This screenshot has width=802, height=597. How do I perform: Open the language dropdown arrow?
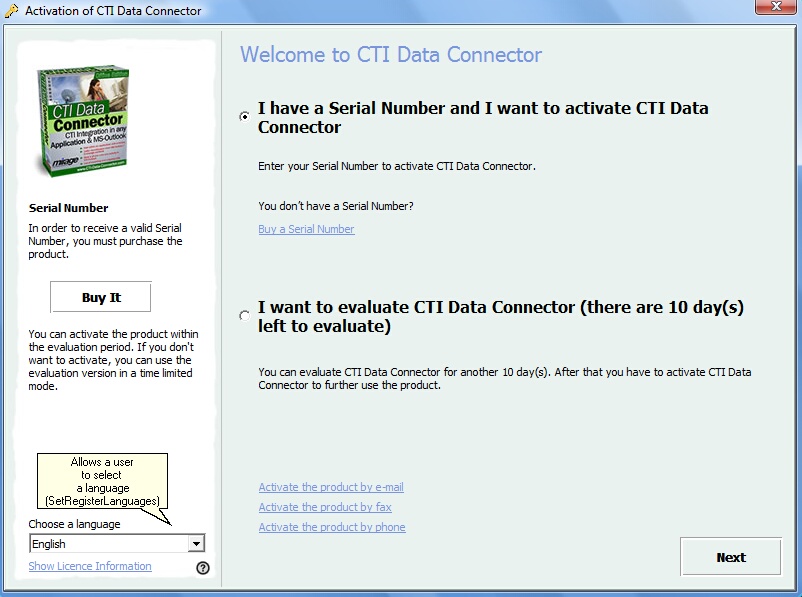click(x=196, y=544)
